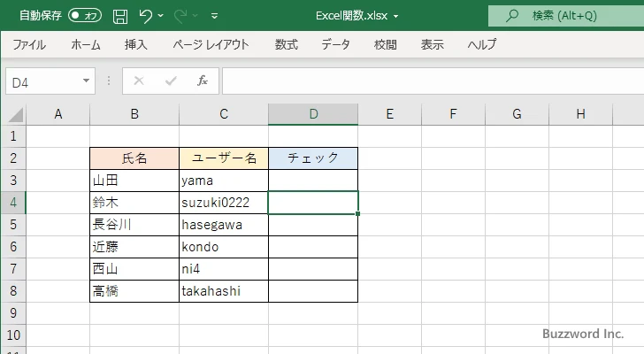This screenshot has width=644, height=354.
Task: Select the cell containing kondo
Action: 224,247
